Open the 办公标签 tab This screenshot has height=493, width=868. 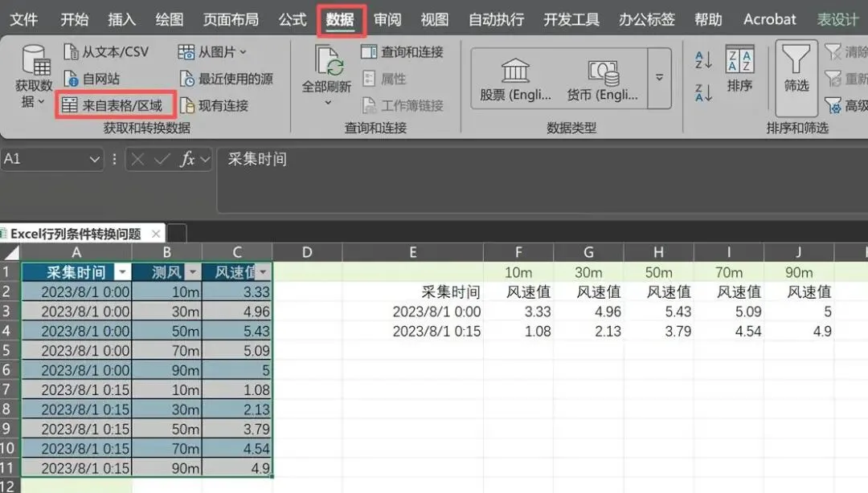tap(646, 19)
